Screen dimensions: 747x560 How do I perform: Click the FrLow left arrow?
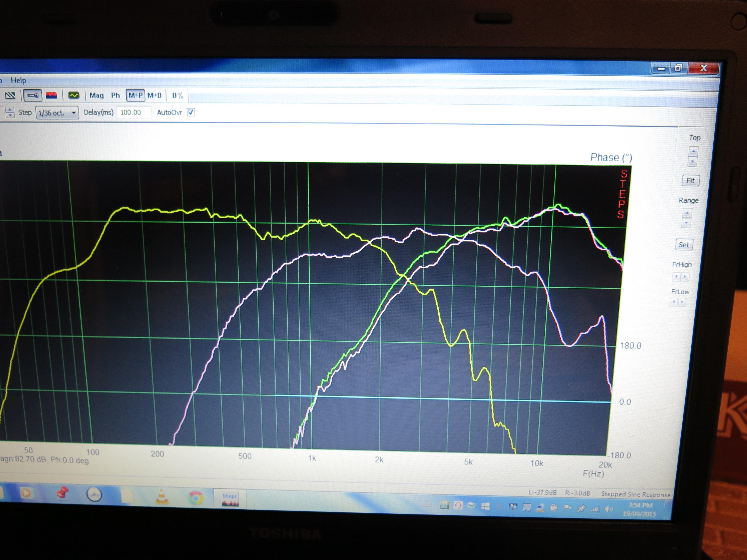[x=674, y=302]
